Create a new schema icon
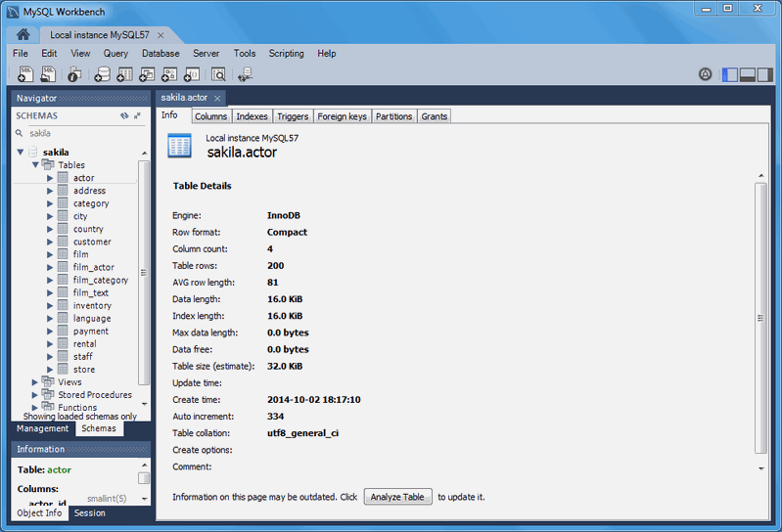This screenshot has height=532, width=782. (x=102, y=73)
